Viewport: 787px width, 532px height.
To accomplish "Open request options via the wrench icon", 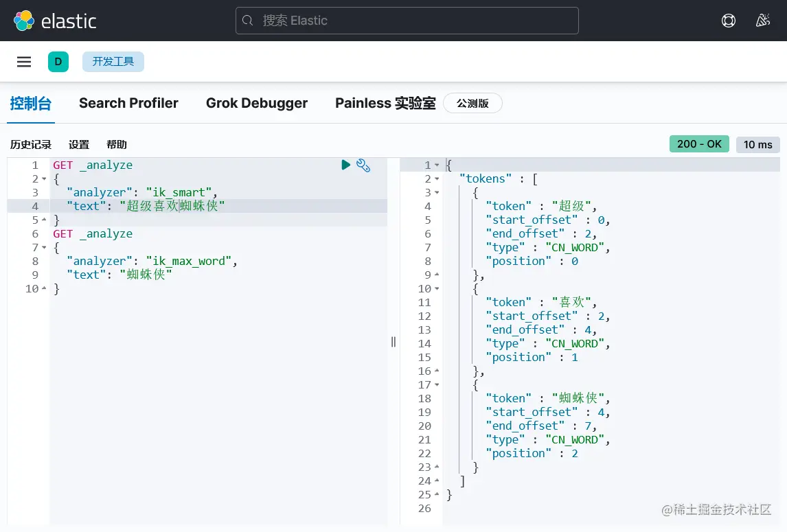I will pyautogui.click(x=363, y=165).
